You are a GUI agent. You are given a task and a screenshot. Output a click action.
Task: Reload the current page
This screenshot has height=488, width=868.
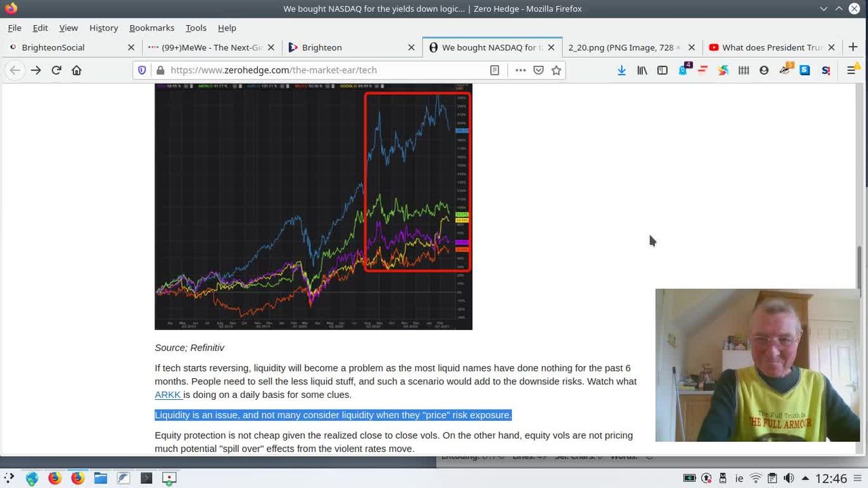(x=56, y=70)
